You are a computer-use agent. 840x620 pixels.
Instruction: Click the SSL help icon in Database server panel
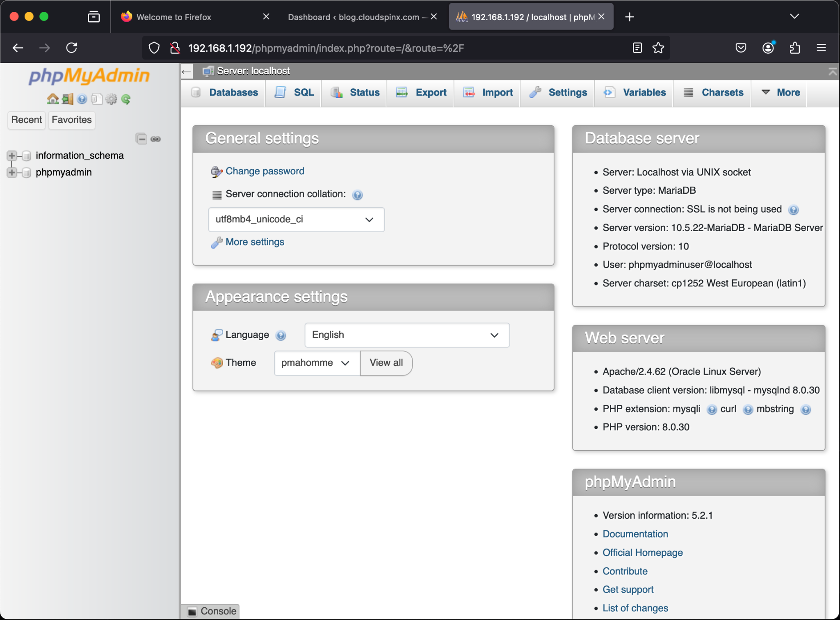pyautogui.click(x=794, y=210)
